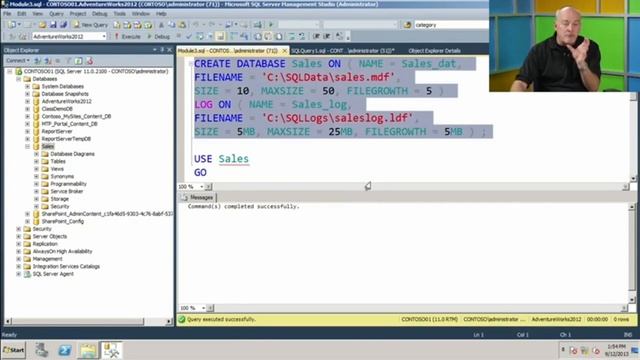Toggle auto-hide pin on Object Explorer
The image size is (640, 360).
162,50
